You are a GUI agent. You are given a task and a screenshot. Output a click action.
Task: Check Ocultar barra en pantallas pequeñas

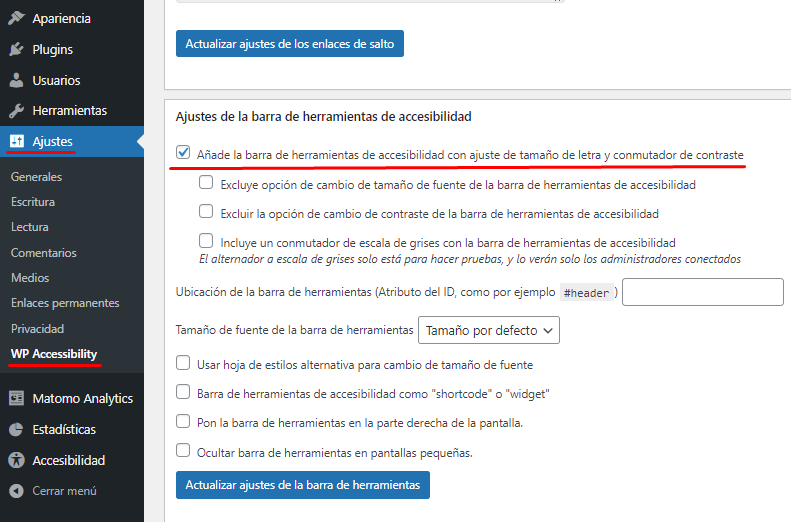183,450
